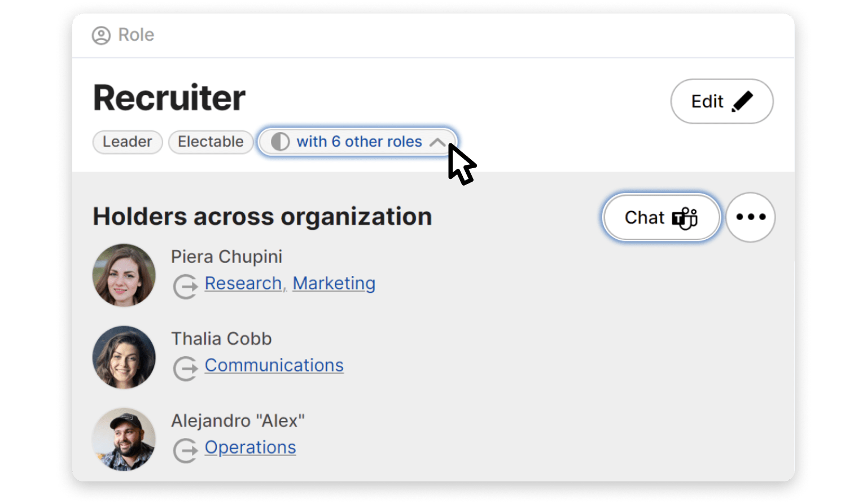Click the half-circle icon in roles chip
Screen dimensions: 867x504
tap(280, 142)
